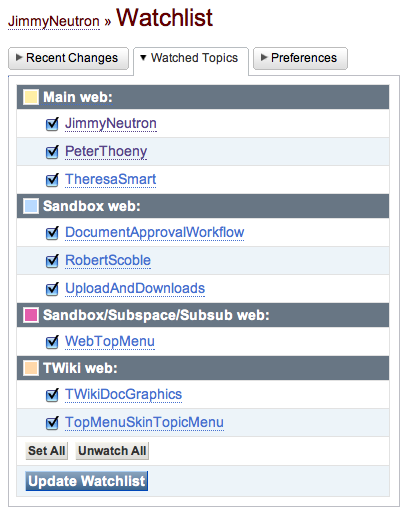Click the Unwatch All button
Image resolution: width=407 pixels, height=515 pixels.
click(112, 451)
